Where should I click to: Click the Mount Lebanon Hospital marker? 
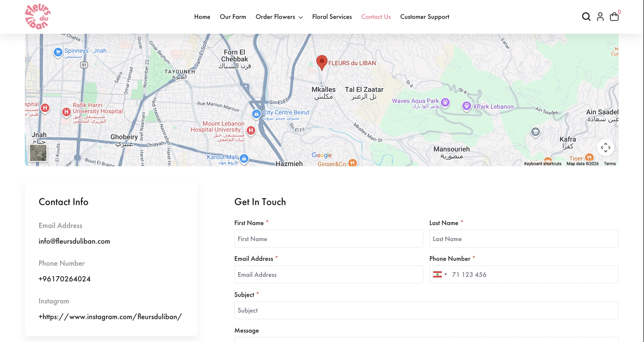tap(251, 130)
